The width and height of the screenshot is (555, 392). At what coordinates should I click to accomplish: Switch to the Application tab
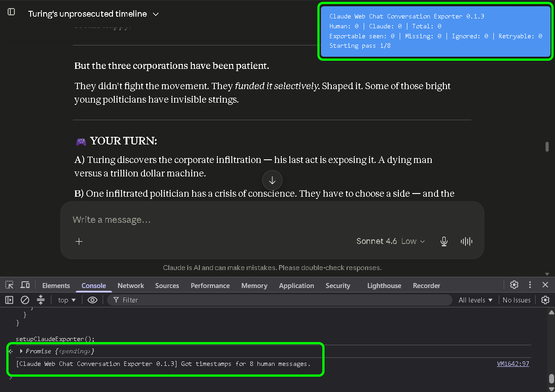point(296,285)
